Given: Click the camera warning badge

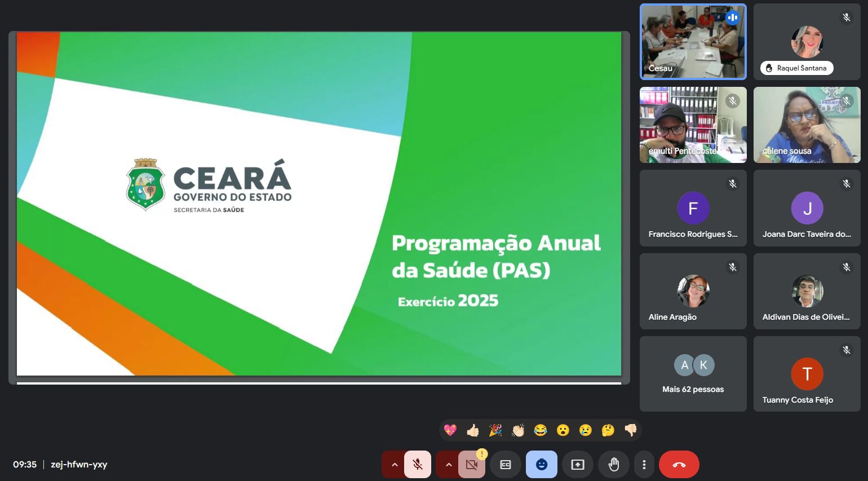Looking at the screenshot, I should pyautogui.click(x=482, y=454).
